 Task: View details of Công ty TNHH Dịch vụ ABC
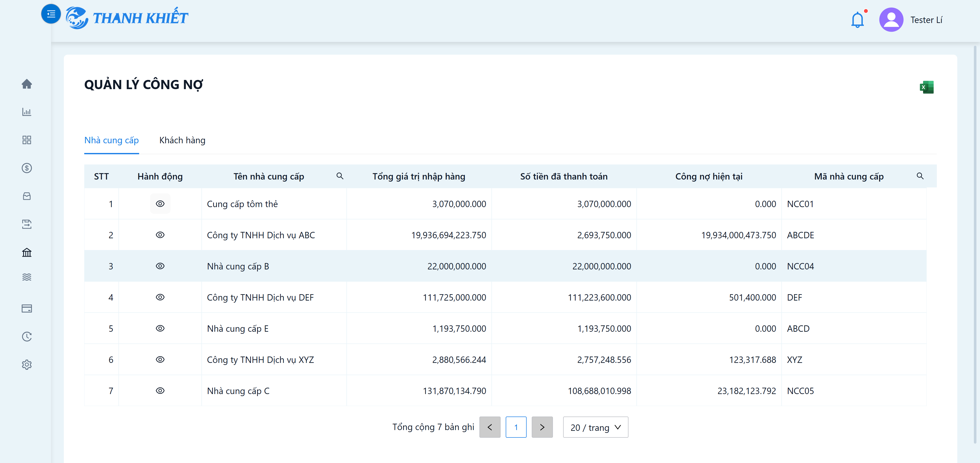pos(160,235)
